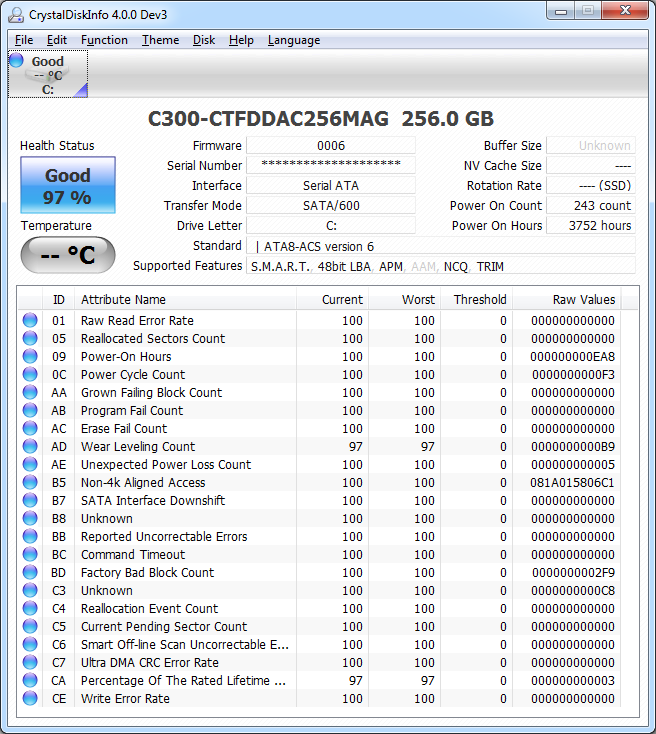Image resolution: width=656 pixels, height=734 pixels.
Task: Click the Threshold column header
Action: (476, 300)
